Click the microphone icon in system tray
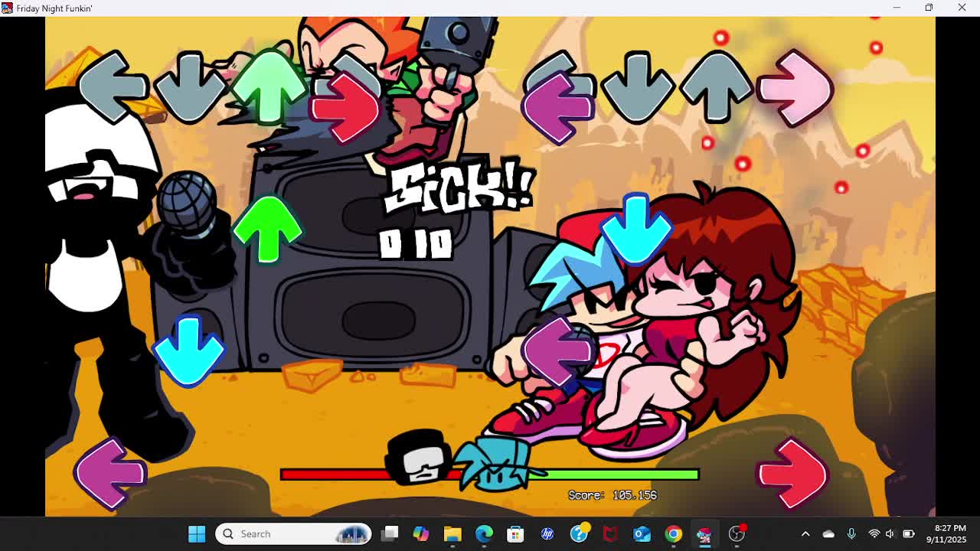This screenshot has height=551, width=980. (851, 533)
